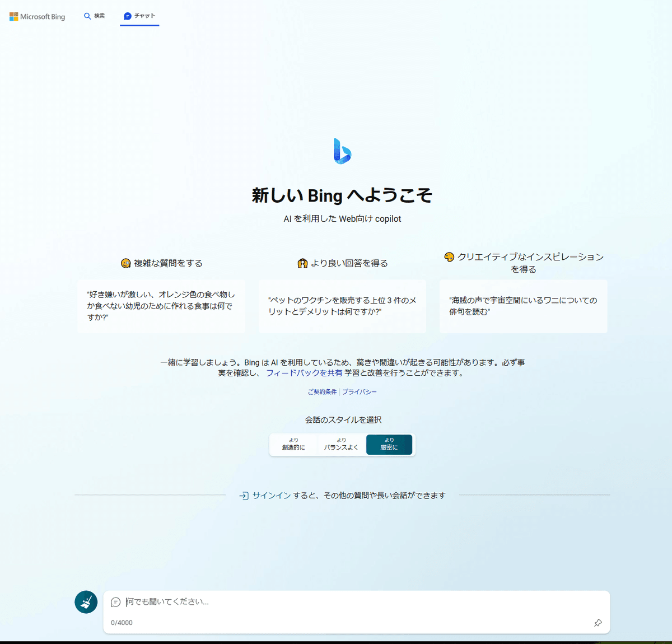672x644 pixels.
Task: Click the Microsoft Bing logo
Action: pyautogui.click(x=37, y=17)
